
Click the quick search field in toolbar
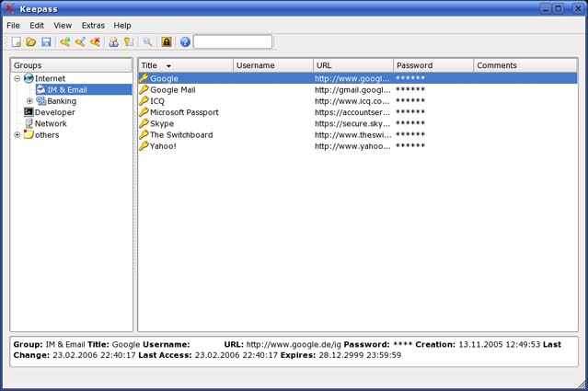(x=233, y=42)
